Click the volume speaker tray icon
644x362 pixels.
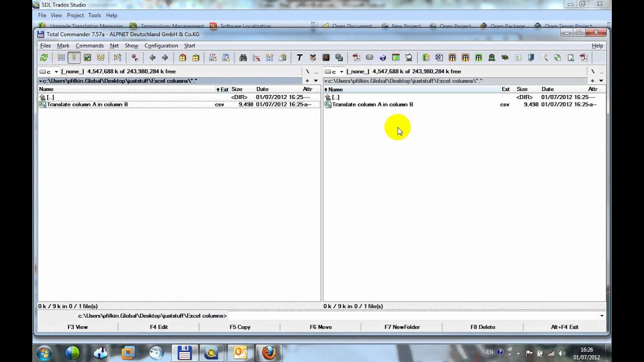click(561, 353)
